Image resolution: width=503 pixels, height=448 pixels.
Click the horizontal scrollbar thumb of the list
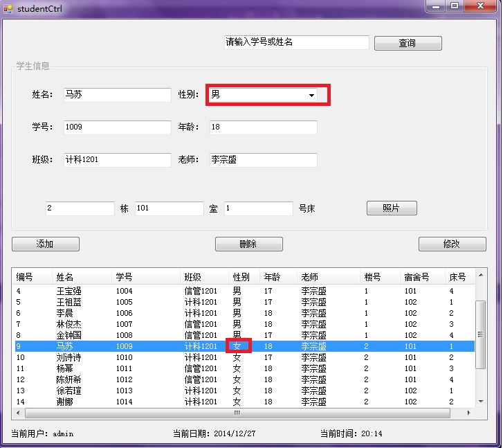(237, 413)
